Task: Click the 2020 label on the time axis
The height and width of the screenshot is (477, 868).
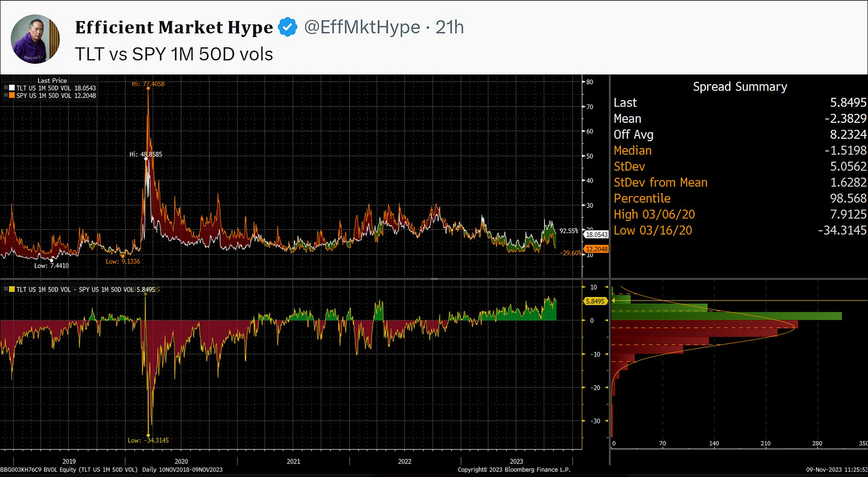Action: (x=181, y=461)
